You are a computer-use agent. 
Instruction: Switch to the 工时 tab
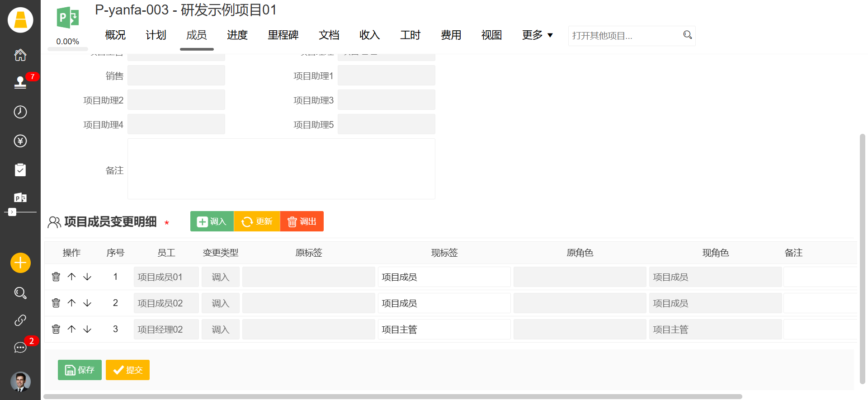410,35
